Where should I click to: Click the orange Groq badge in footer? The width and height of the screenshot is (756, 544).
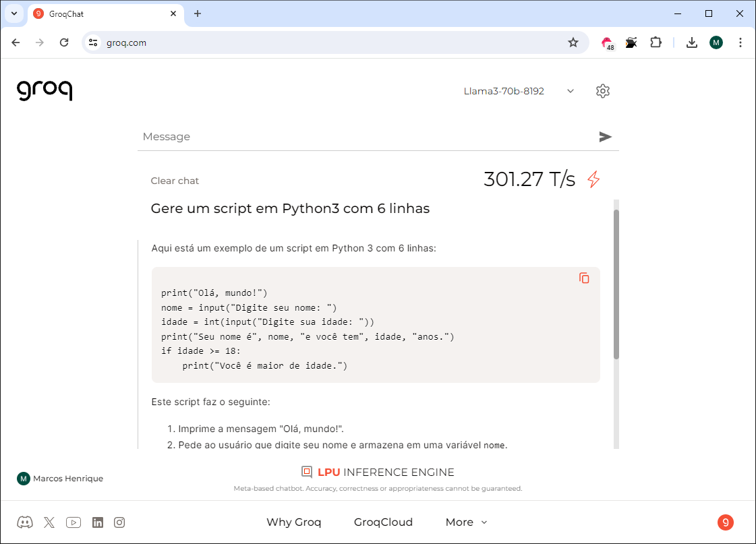pyautogui.click(x=725, y=522)
